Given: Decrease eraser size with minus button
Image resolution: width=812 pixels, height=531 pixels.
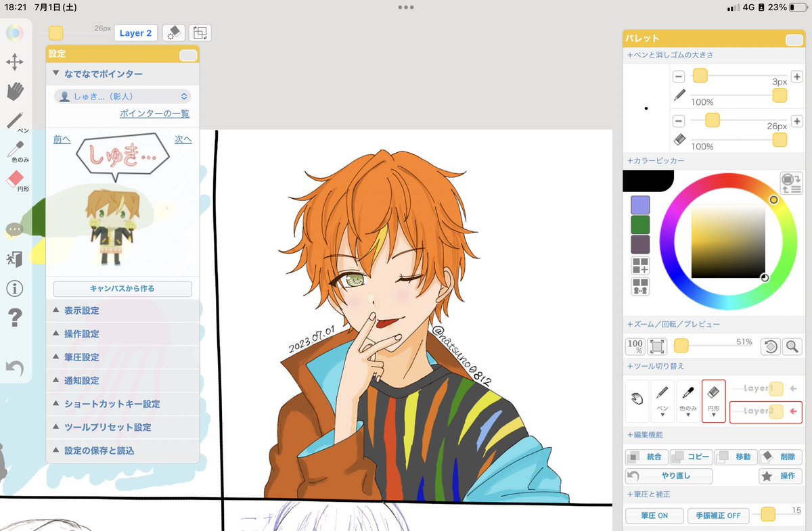Looking at the screenshot, I should click(x=679, y=121).
